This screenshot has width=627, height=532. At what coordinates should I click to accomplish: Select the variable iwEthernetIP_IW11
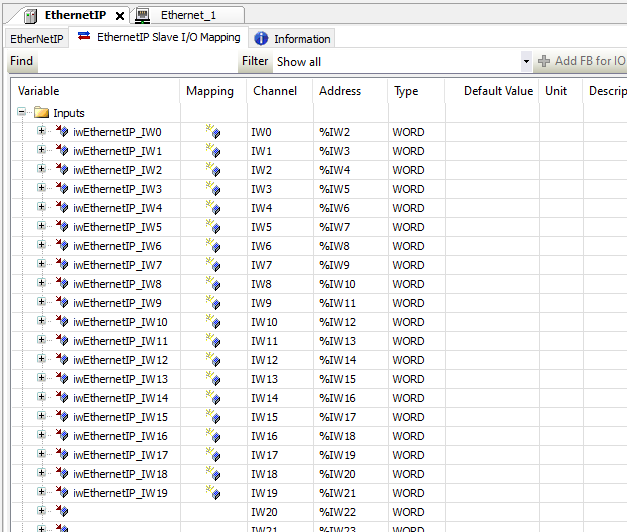click(x=120, y=341)
